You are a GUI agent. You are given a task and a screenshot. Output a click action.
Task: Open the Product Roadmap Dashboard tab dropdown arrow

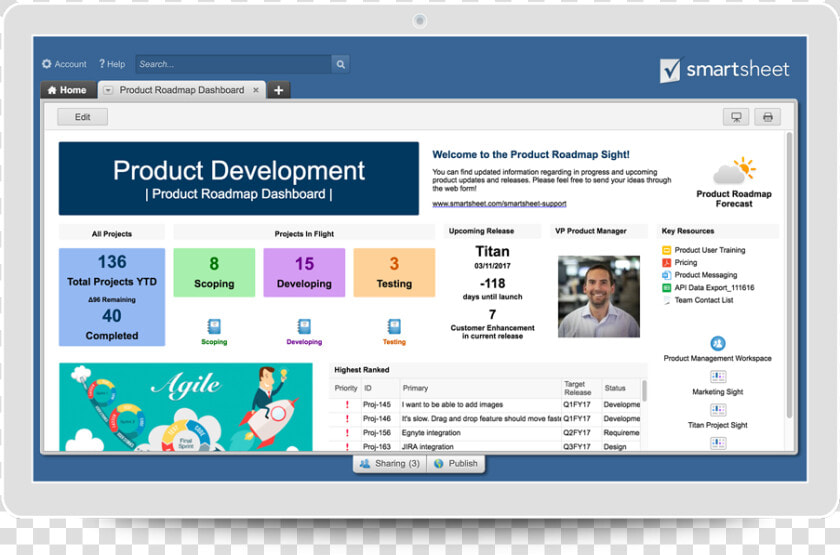coord(108,90)
